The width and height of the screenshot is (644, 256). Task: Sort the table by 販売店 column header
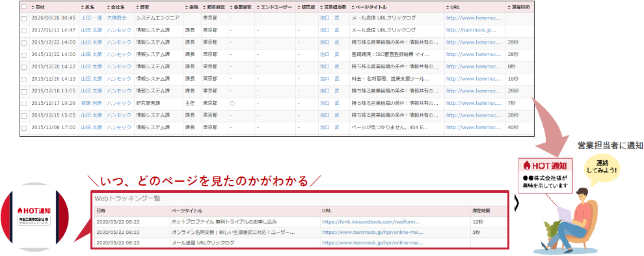click(x=306, y=7)
